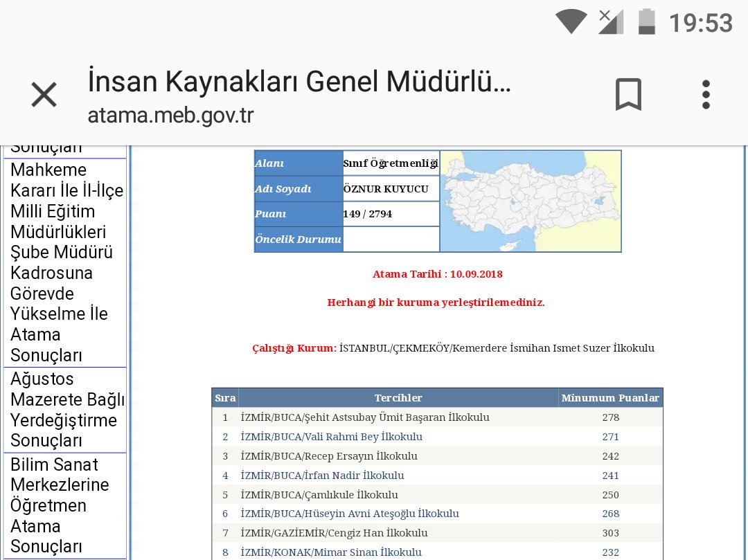The width and height of the screenshot is (748, 560).
Task: Select Recep Ersayın İlkokulu row
Action: [438, 456]
